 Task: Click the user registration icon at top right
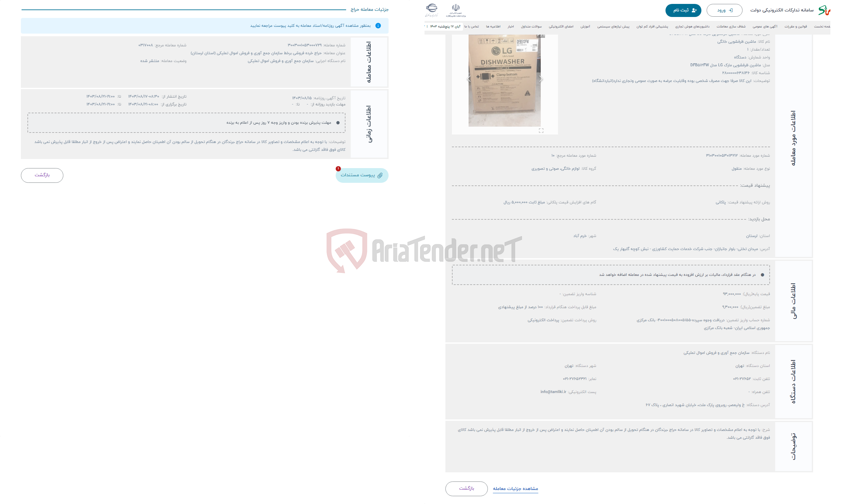pos(692,9)
